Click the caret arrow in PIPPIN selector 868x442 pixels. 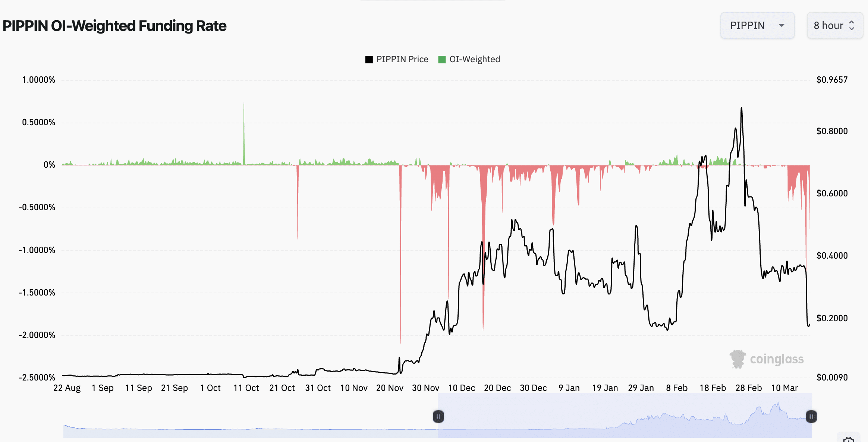(782, 25)
